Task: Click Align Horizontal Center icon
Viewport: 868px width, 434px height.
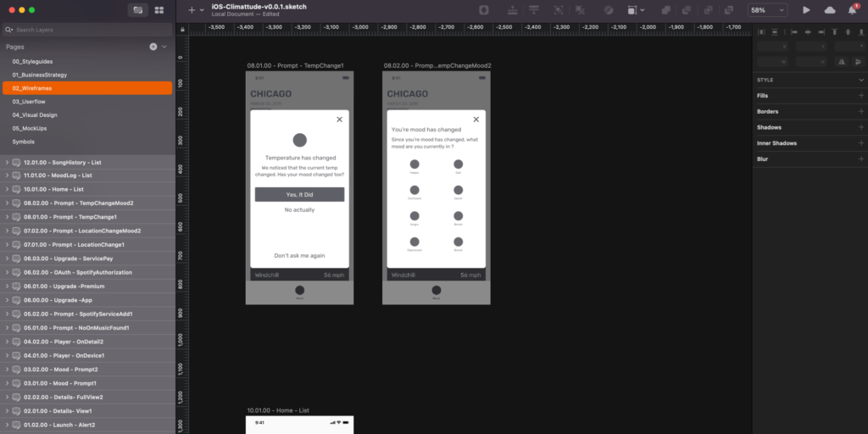Action: click(x=808, y=32)
